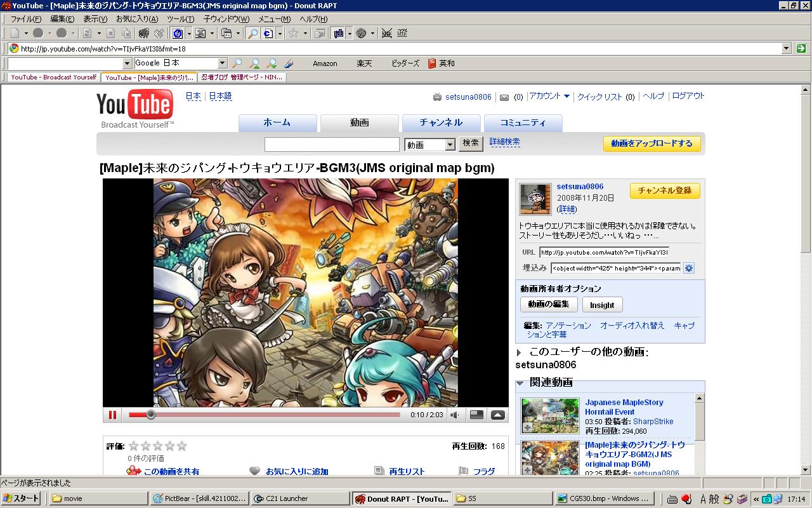
Task: Click the magnifier search toolbar icon
Action: 252,33
